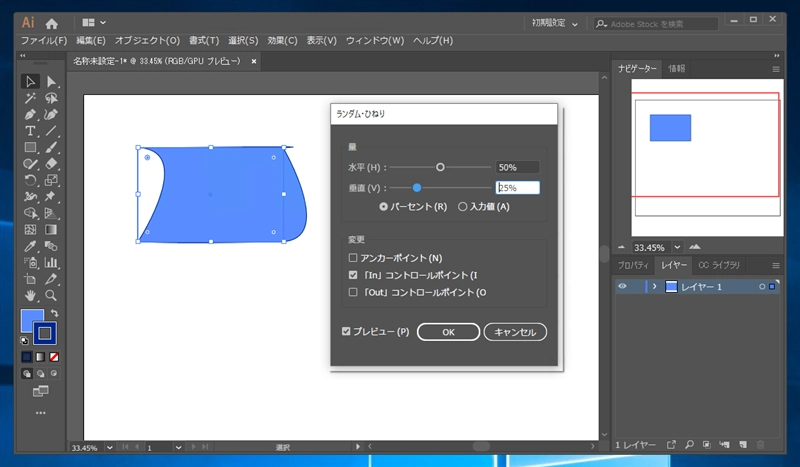
Task: Select the Paintbrush tool
Action: coord(51,147)
